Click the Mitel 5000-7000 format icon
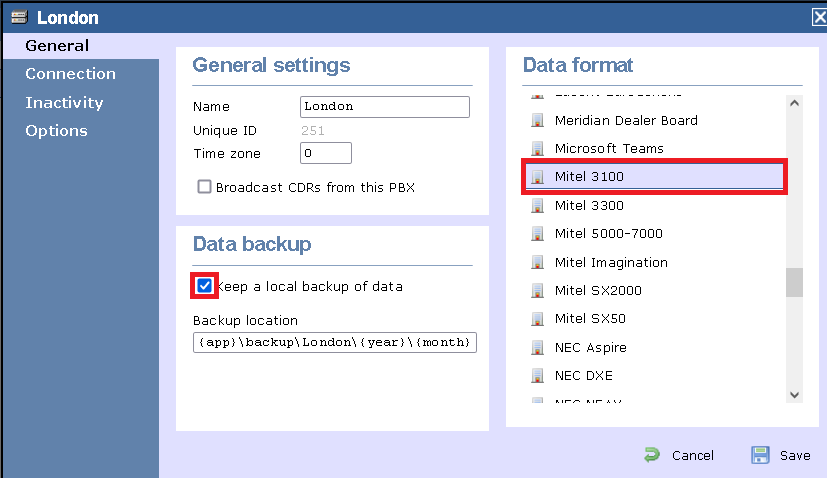Viewport: 827px width, 478px height. click(537, 234)
